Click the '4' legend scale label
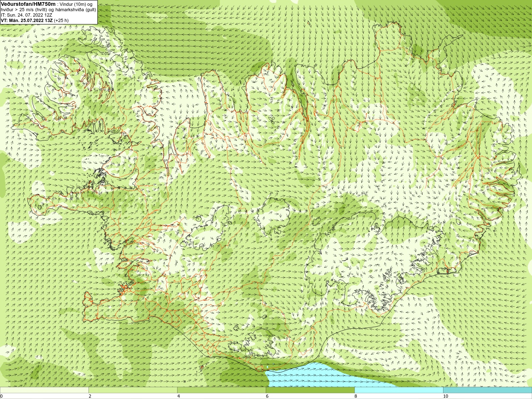Image resolution: width=532 pixels, height=399 pixels. point(179,396)
